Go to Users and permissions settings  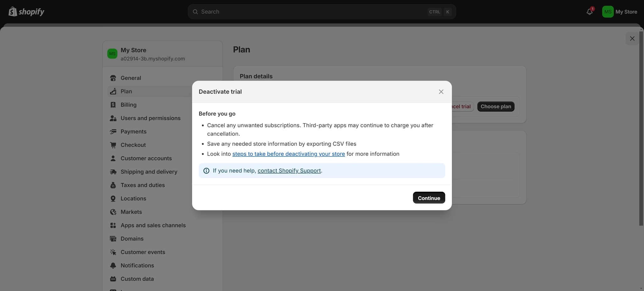click(150, 118)
